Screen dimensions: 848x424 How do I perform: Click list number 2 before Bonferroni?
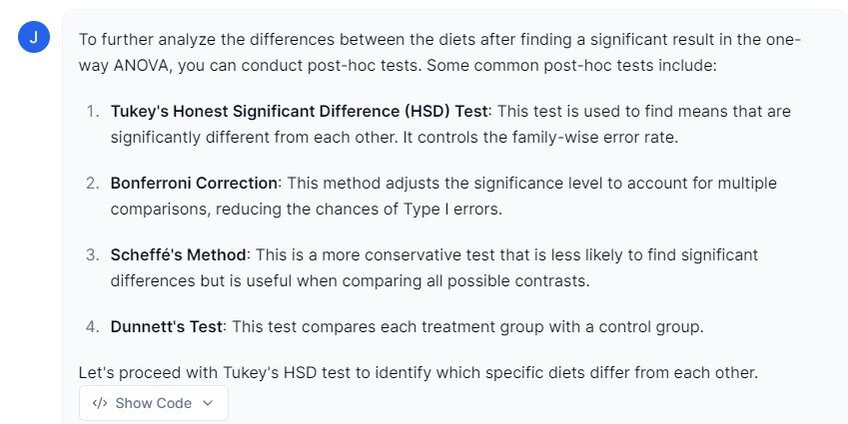[x=92, y=183]
